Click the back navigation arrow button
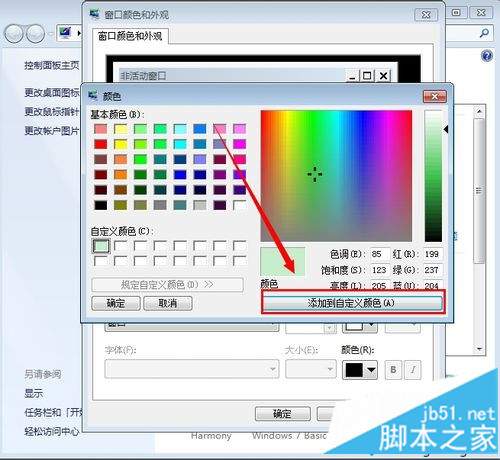The image size is (500, 460). (x=13, y=34)
